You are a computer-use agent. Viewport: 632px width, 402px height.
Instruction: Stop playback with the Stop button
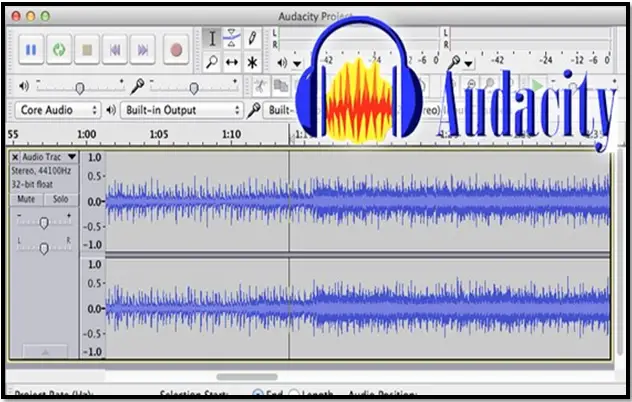point(87,48)
